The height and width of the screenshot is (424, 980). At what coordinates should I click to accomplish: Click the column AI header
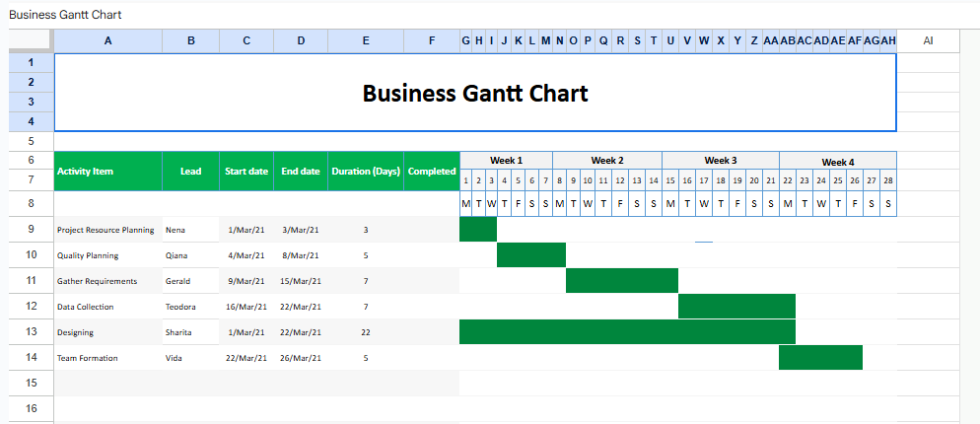pos(928,40)
